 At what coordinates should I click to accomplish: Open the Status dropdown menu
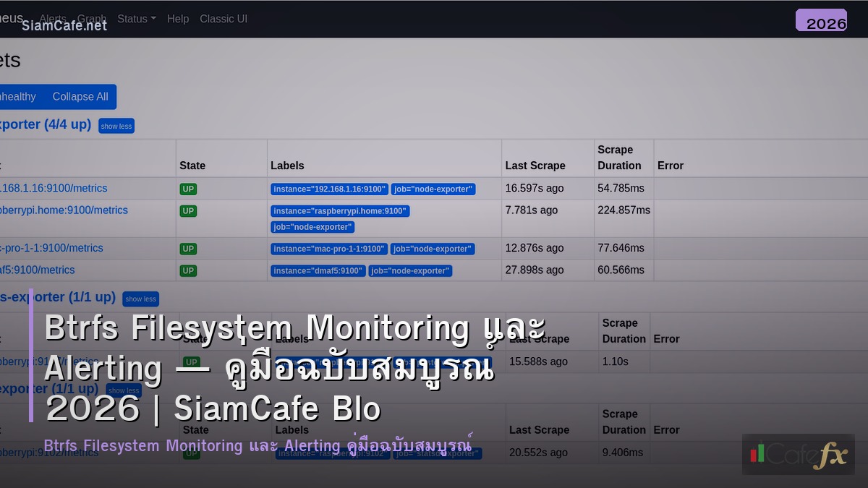[136, 19]
